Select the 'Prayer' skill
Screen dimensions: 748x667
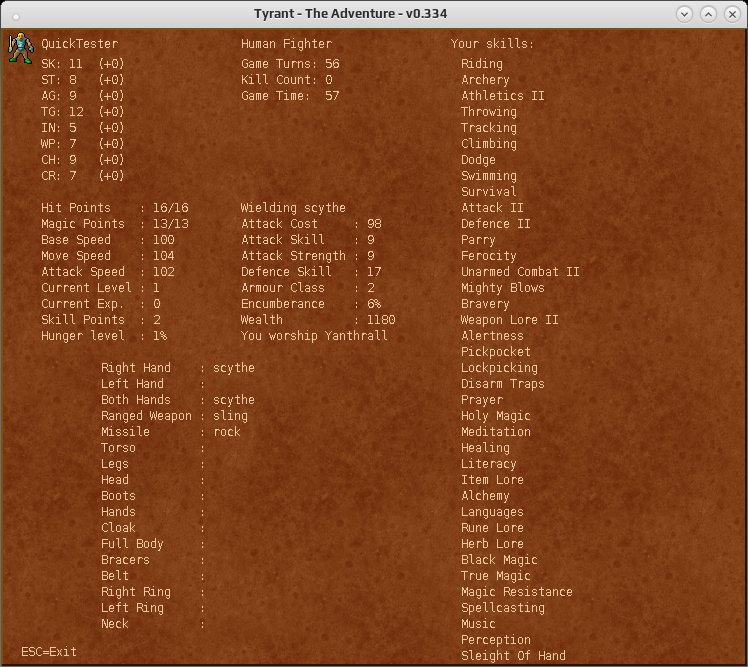tap(482, 400)
